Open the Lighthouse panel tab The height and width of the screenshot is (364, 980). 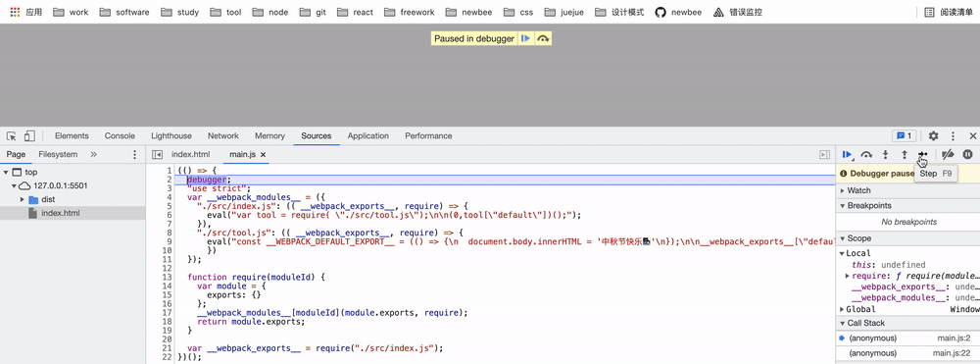point(171,135)
